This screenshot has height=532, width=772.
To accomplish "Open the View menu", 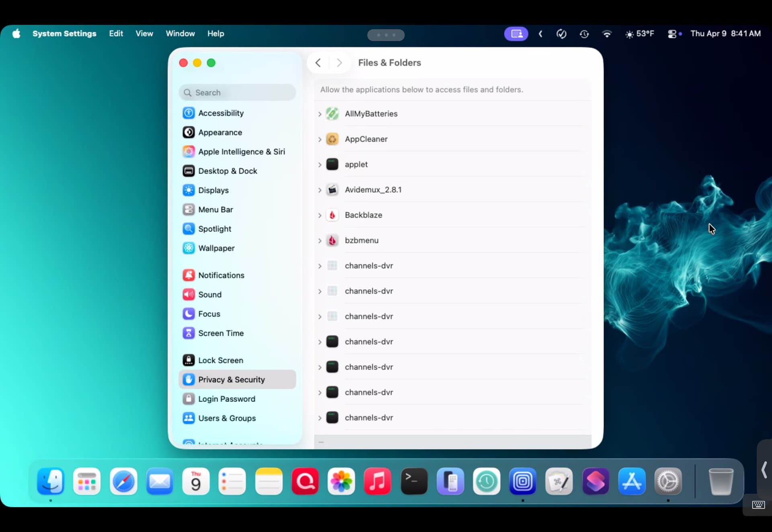I will 144,33.
